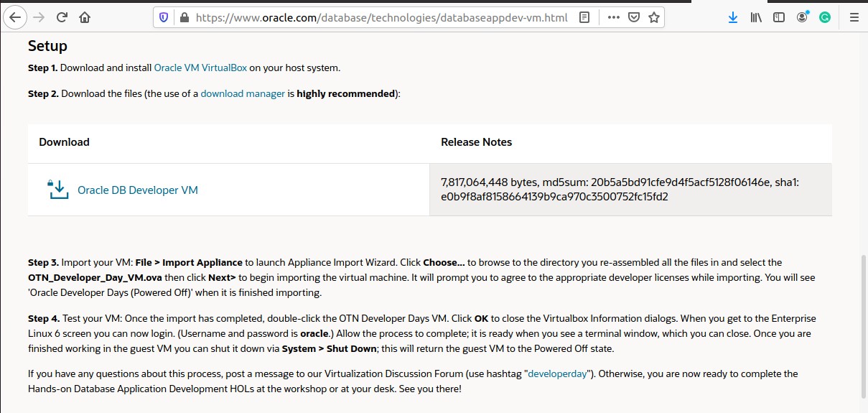Toggle Reader View icon in address bar
The width and height of the screenshot is (868, 413).
point(584,17)
